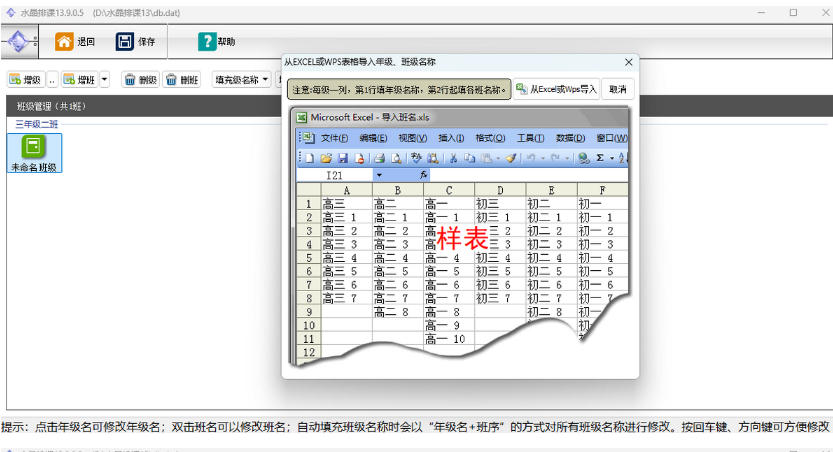The height and width of the screenshot is (452, 833).
Task: Close the Excel import dialog with X
Action: coord(628,62)
